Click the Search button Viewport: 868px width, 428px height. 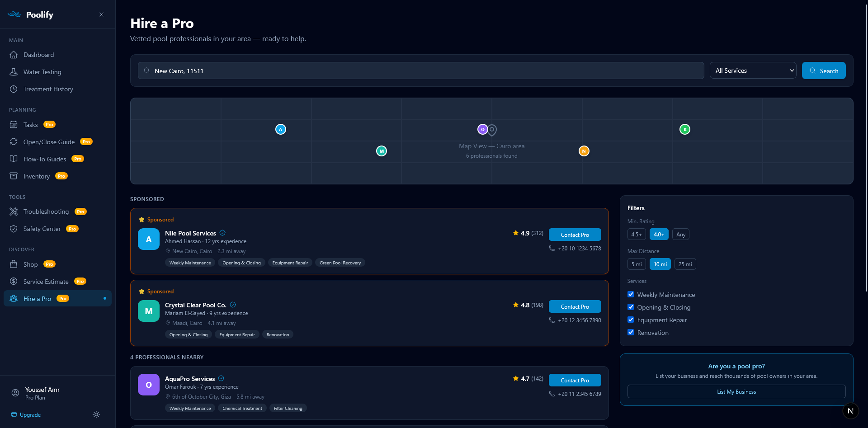click(x=824, y=71)
